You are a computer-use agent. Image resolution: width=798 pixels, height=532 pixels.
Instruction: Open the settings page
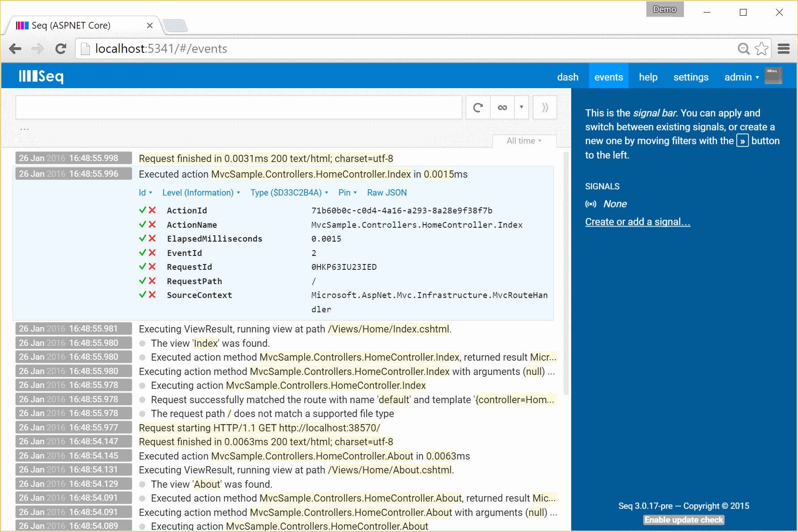(x=691, y=77)
